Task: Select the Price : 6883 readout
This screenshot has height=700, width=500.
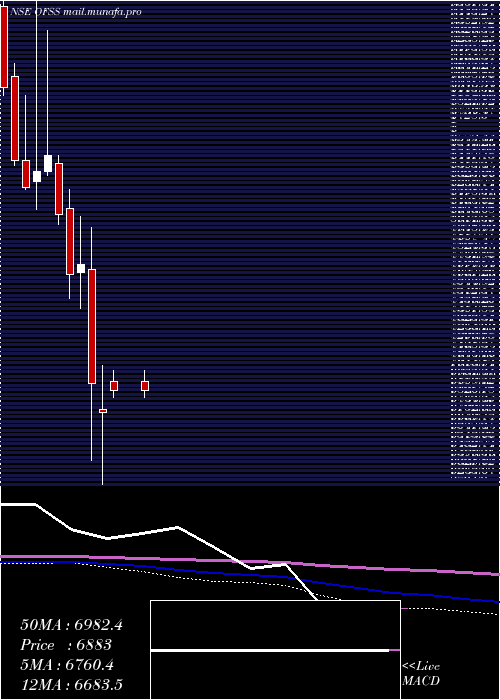Action: (x=66, y=645)
